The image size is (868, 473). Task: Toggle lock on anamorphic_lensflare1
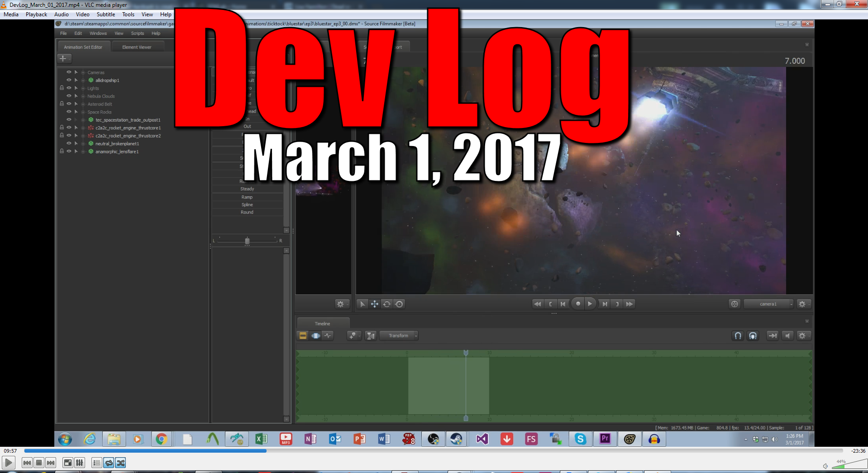pos(62,151)
